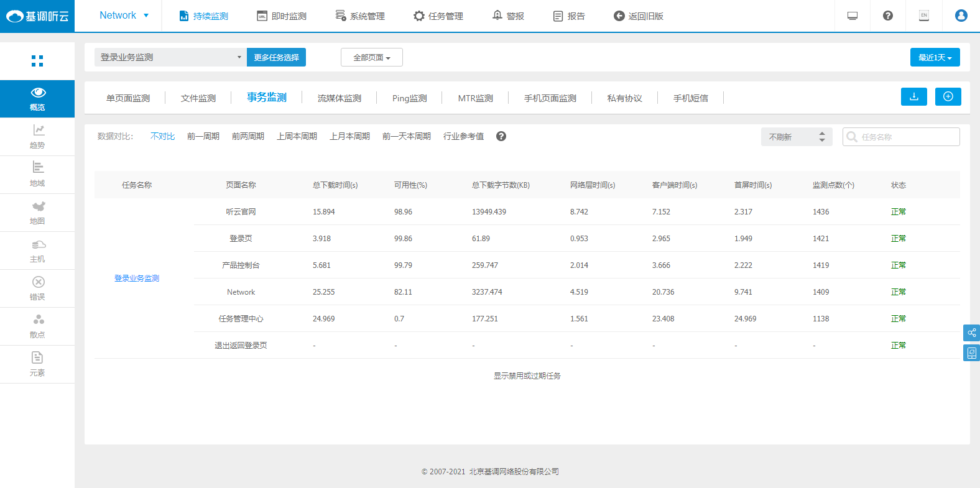Viewport: 980px width, 488px height.
Task: Switch to 单页面监测 tab
Action: (x=128, y=98)
